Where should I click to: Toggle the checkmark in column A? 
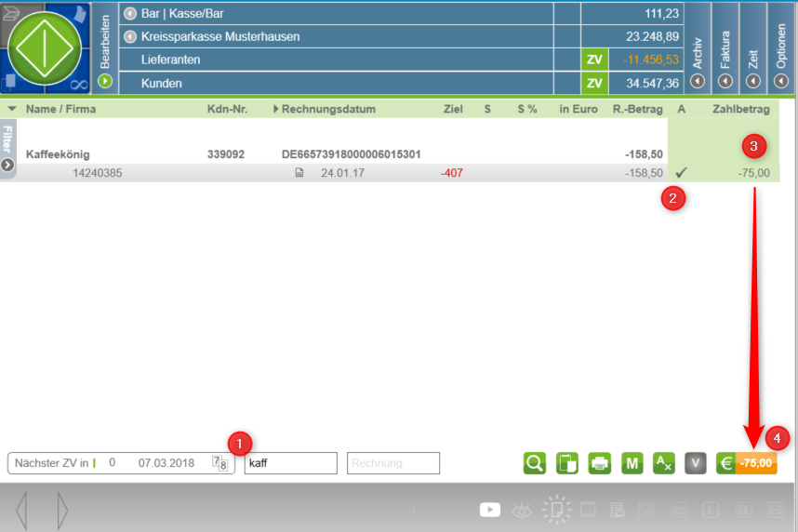click(x=681, y=173)
